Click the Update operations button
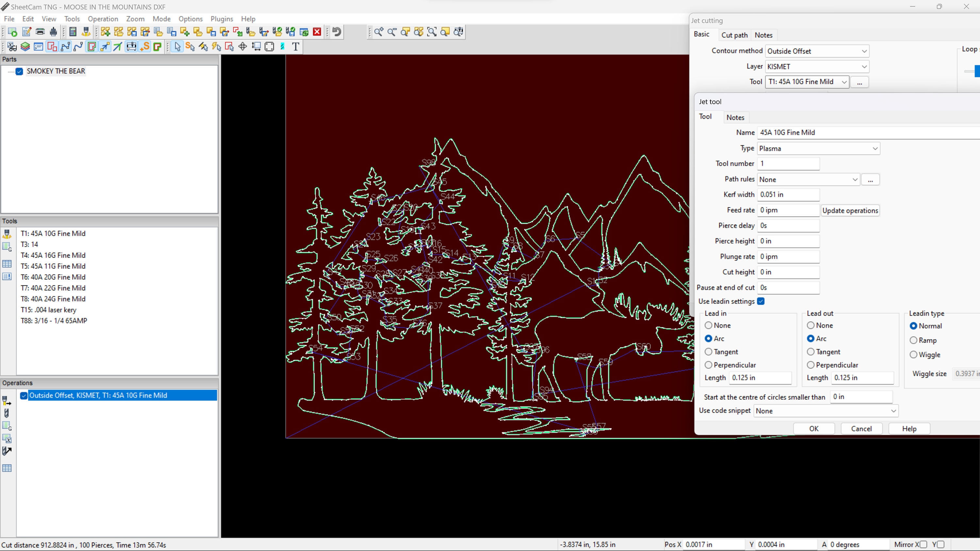The height and width of the screenshot is (551, 980). tap(851, 210)
